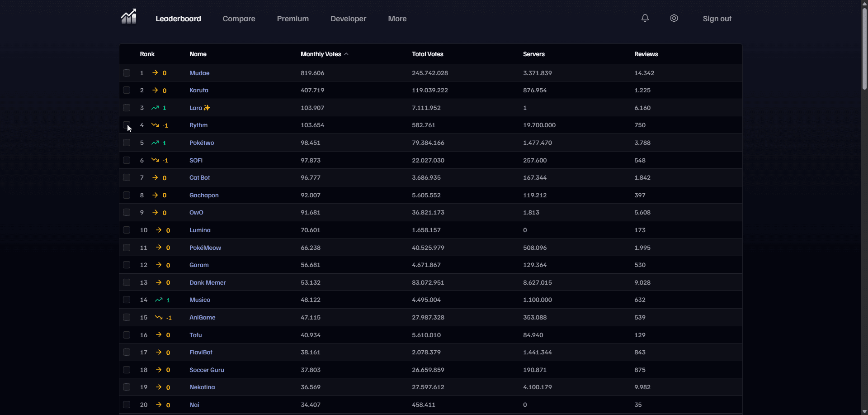The width and height of the screenshot is (868, 415).
Task: Select the checkbox on the Mudae row
Action: pos(127,73)
